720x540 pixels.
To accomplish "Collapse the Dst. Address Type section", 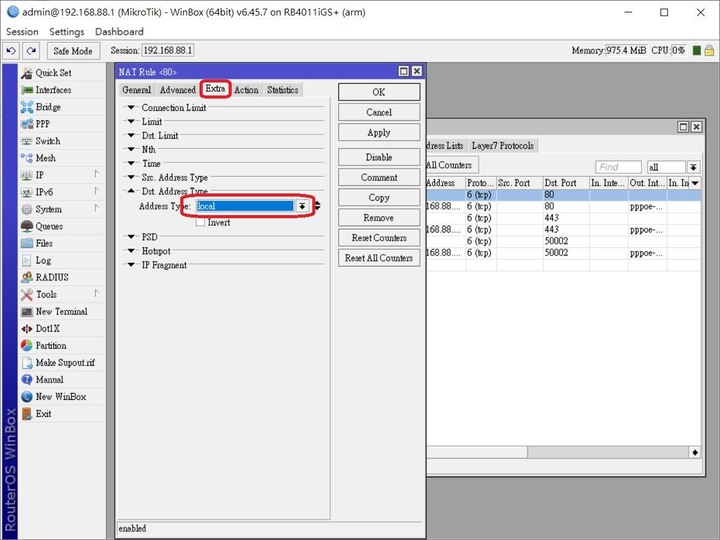I will click(131, 191).
